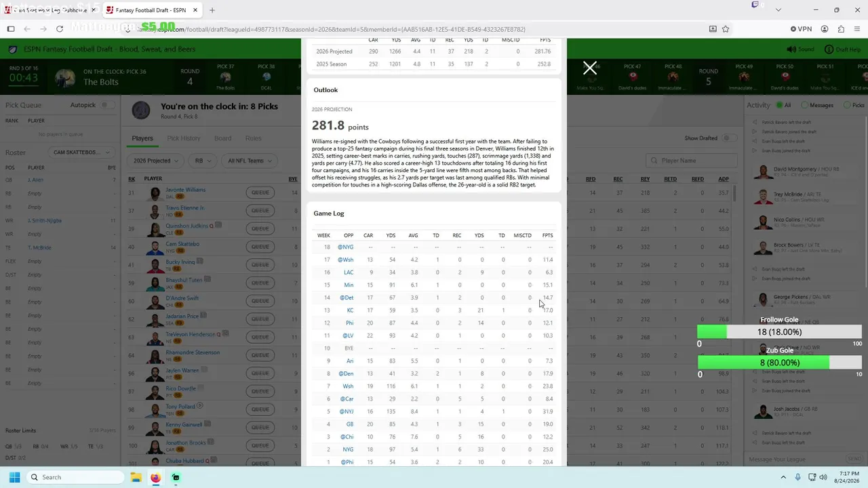Screen dimensions: 868x488
Task: Click the search magnifier in Player Name field
Action: (x=654, y=161)
